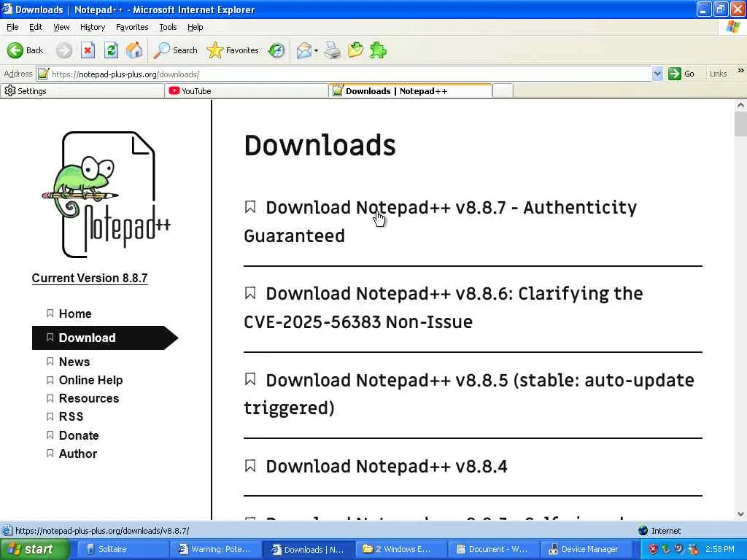This screenshot has height=560, width=747.
Task: Open a new blank tab
Action: point(503,91)
